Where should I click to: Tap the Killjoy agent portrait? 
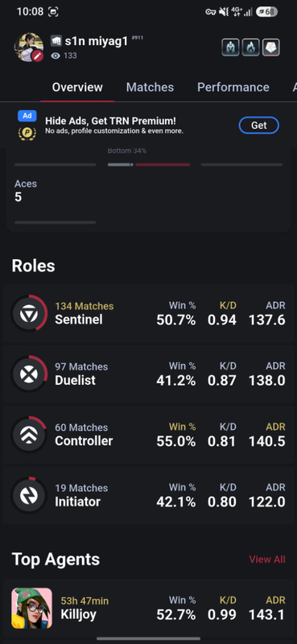[31, 609]
